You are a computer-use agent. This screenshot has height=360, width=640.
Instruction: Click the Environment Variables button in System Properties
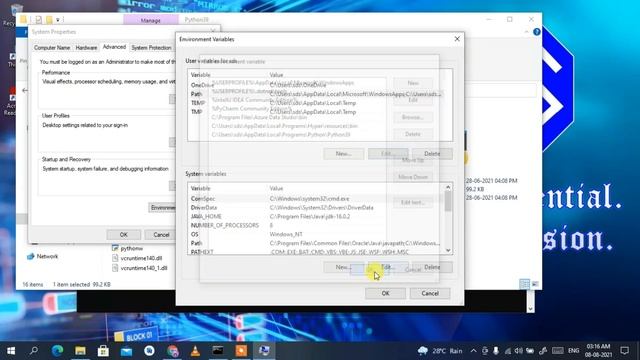tap(162, 208)
